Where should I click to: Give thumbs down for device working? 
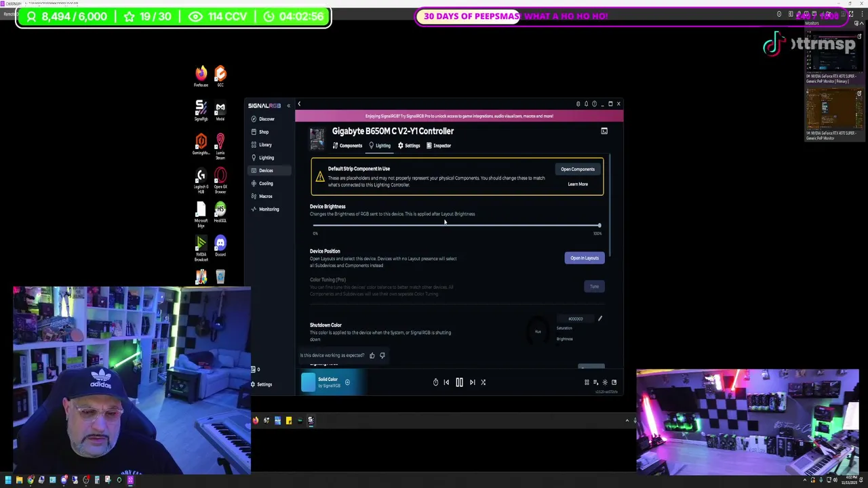click(x=382, y=355)
